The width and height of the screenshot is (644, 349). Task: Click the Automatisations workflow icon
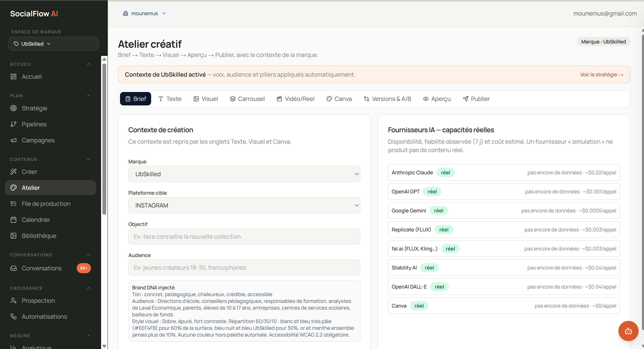[13, 316]
